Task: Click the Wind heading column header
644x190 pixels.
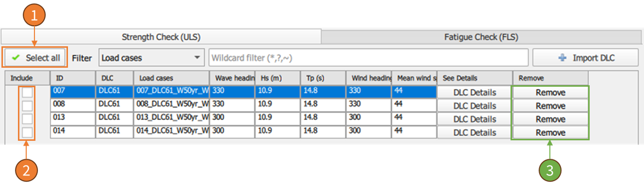Action: (369, 78)
